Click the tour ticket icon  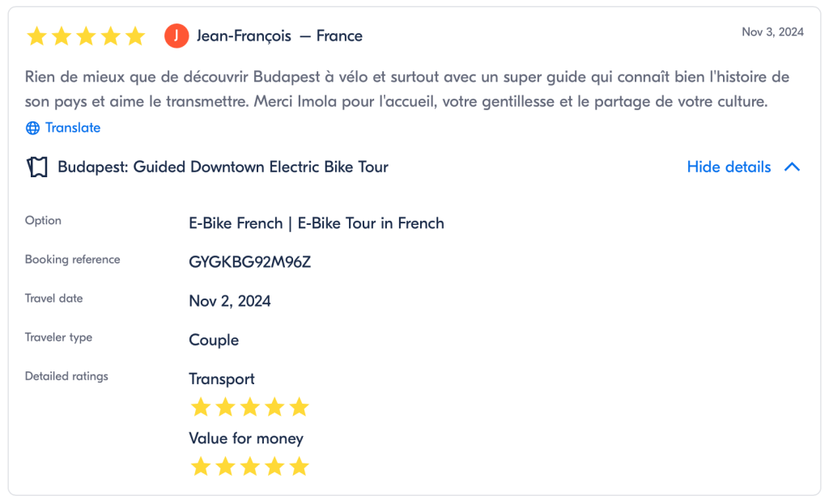37,167
